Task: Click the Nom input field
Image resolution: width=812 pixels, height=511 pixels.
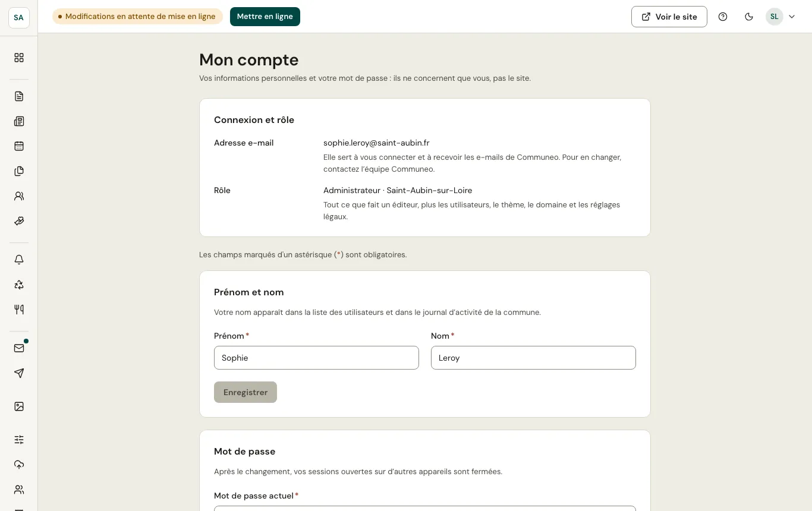Action: [x=533, y=358]
